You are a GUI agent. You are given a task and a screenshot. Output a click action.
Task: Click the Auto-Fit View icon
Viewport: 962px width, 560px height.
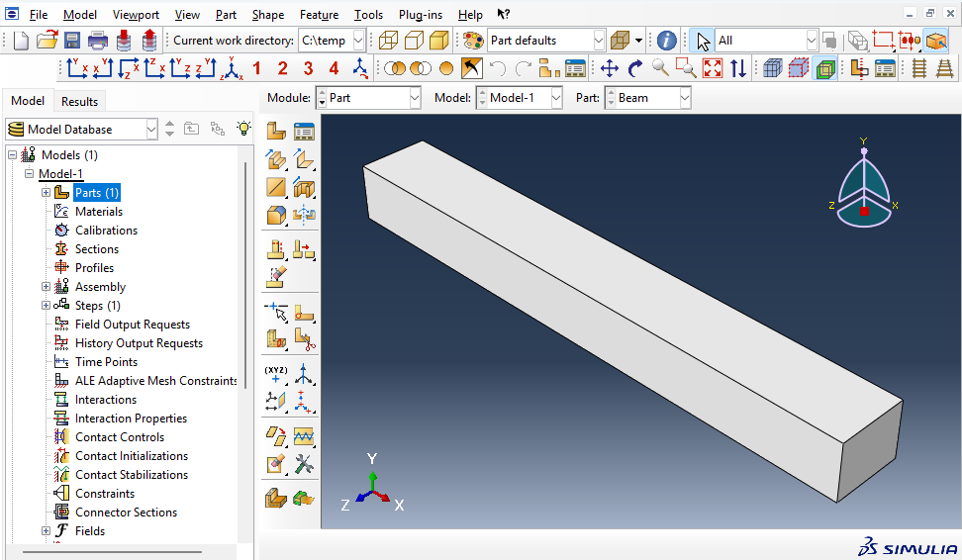pyautogui.click(x=712, y=68)
